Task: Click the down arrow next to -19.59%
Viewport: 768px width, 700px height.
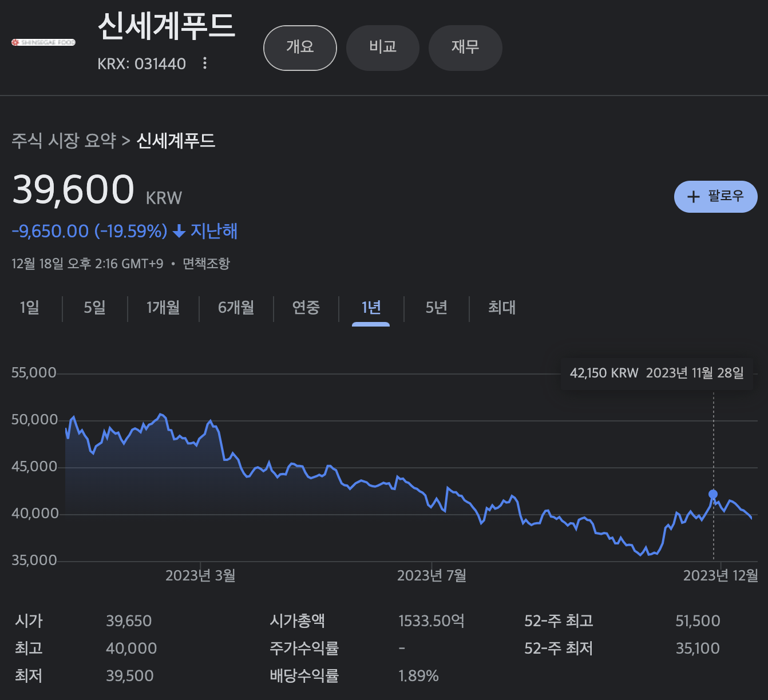Action: (179, 231)
